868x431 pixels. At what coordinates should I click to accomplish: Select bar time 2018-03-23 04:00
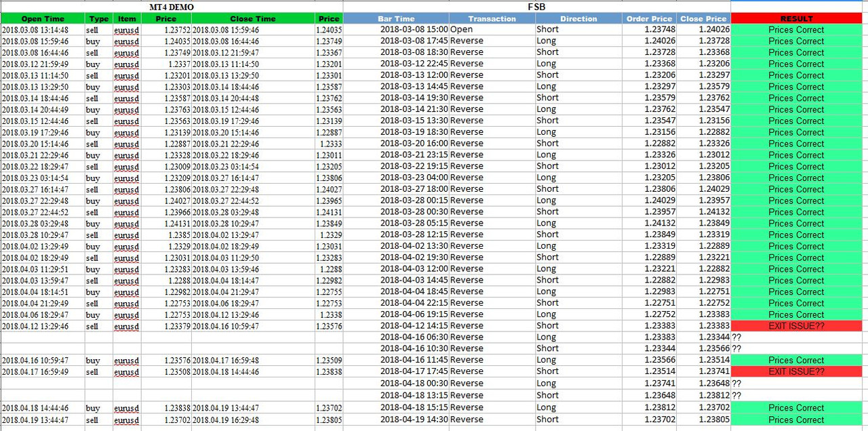pos(414,178)
